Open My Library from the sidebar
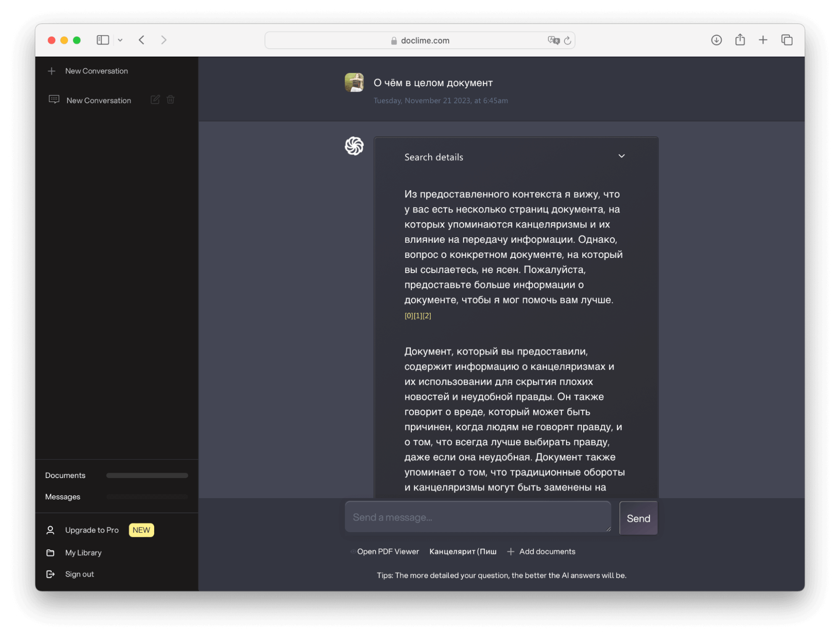This screenshot has height=638, width=840. click(x=83, y=553)
